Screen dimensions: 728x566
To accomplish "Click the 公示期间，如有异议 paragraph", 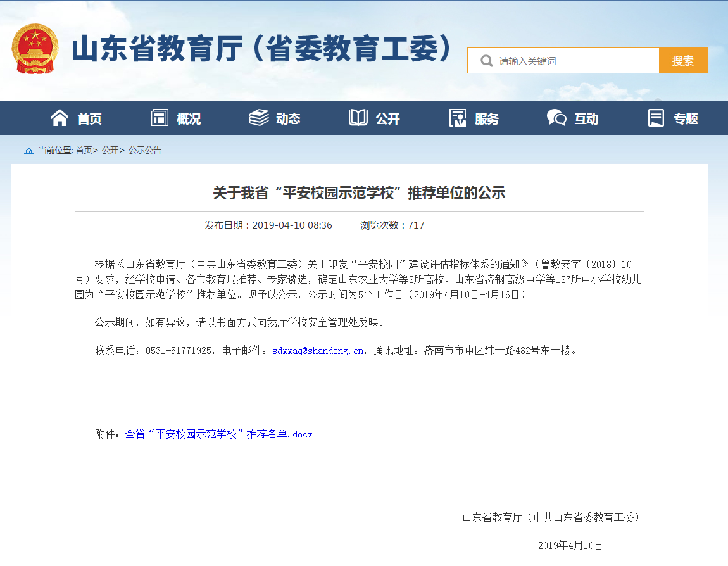I will [239, 323].
